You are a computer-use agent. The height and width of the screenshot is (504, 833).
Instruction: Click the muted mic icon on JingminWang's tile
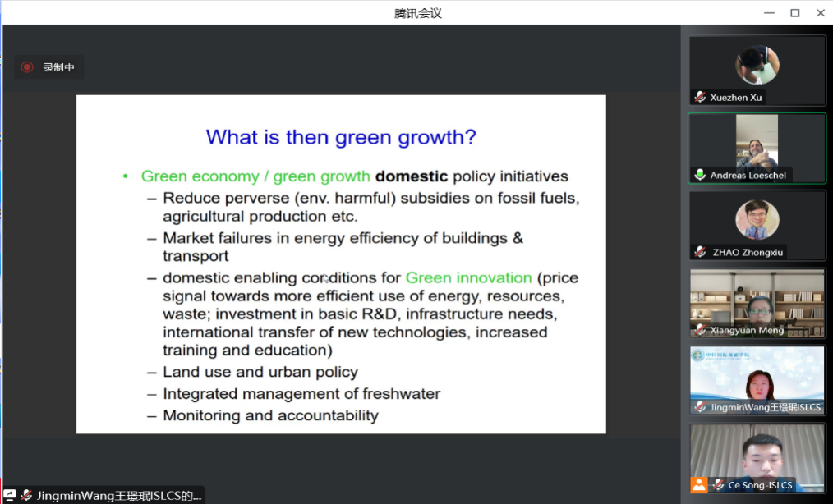point(700,407)
